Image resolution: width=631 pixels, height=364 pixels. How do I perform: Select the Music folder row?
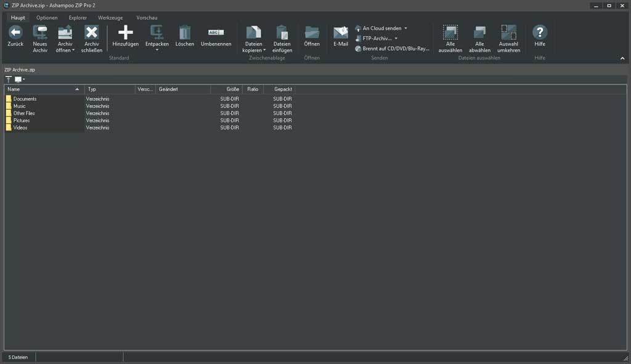tap(150, 106)
